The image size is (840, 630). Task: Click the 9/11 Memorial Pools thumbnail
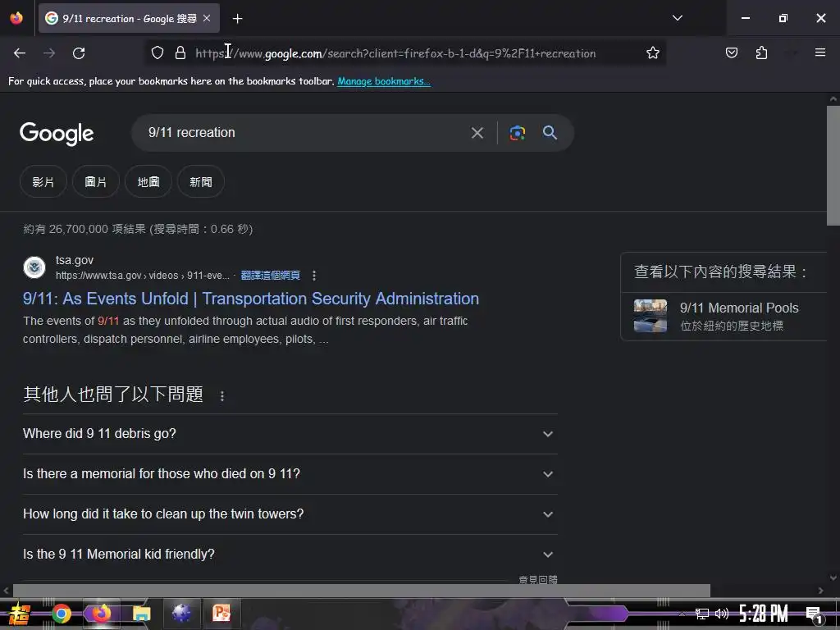click(x=651, y=316)
